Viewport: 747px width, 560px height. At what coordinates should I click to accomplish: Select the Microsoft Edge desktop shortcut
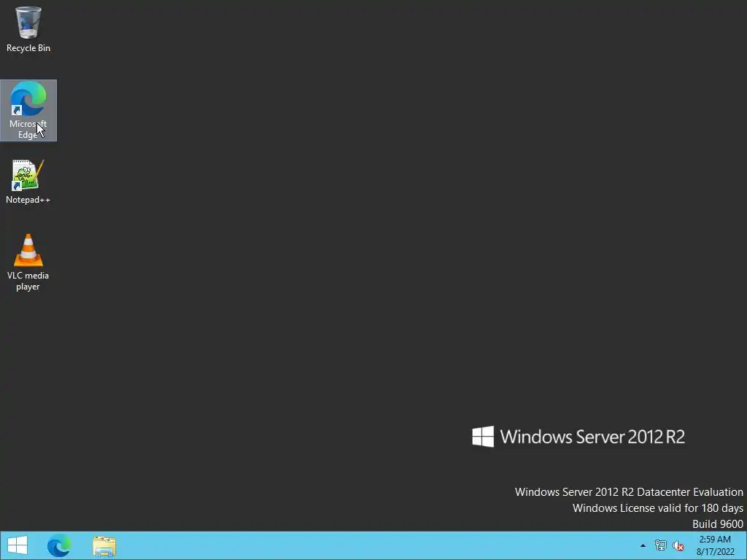pos(28,110)
